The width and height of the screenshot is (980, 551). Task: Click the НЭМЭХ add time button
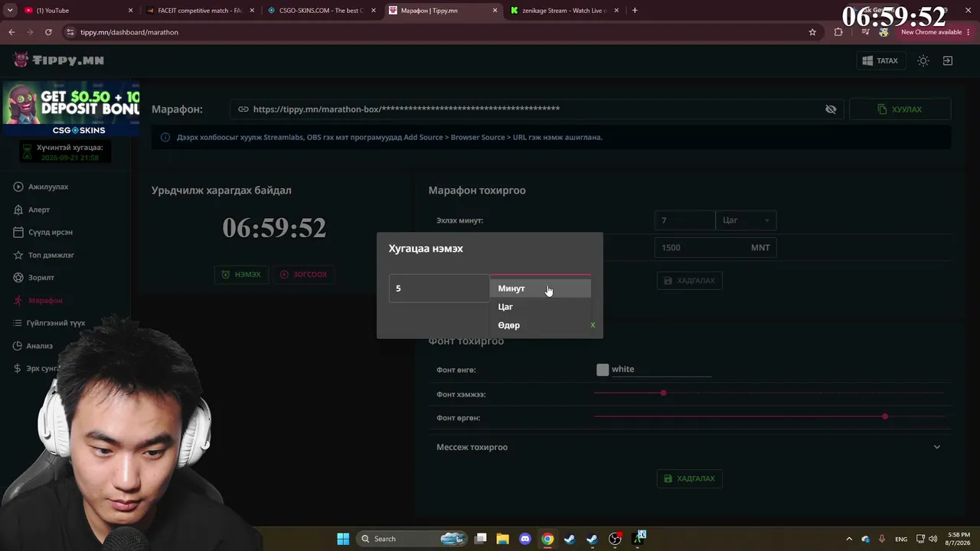pos(241,274)
